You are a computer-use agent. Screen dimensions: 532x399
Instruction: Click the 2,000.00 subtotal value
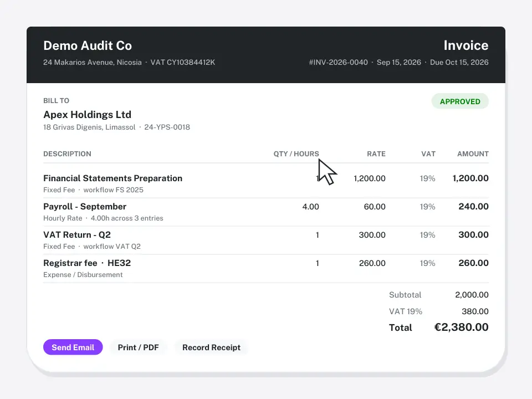(x=472, y=295)
